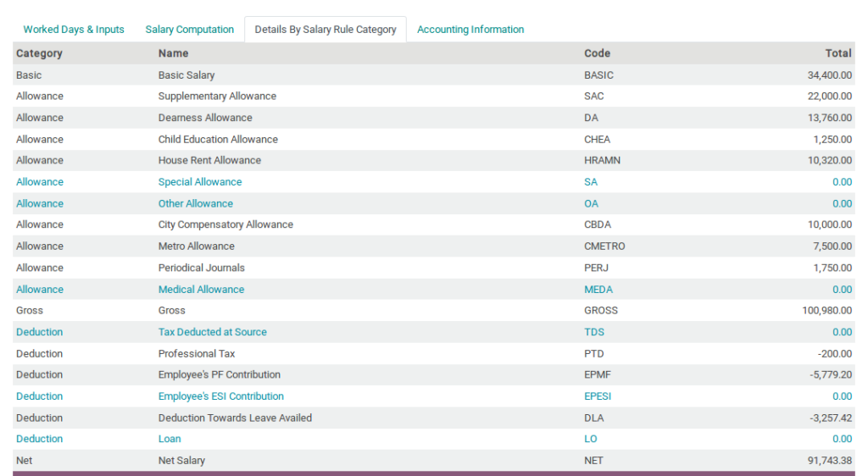This screenshot has width=868, height=476.
Task: Click the Name column header
Action: 173,53
